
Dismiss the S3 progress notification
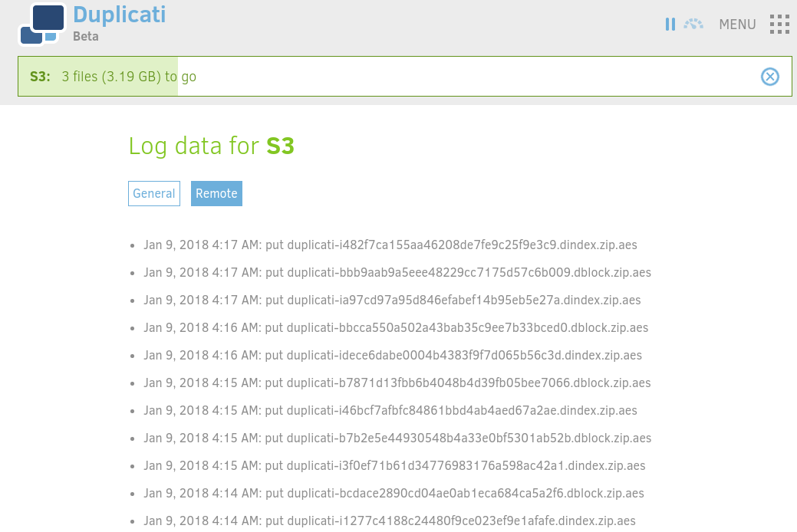tap(769, 76)
